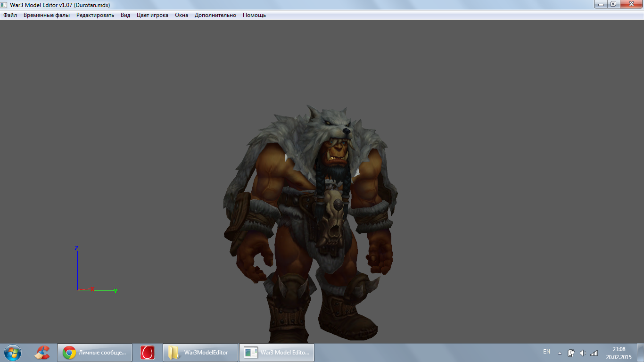Open the Временные фалы menu
The height and width of the screenshot is (362, 644).
tap(47, 15)
